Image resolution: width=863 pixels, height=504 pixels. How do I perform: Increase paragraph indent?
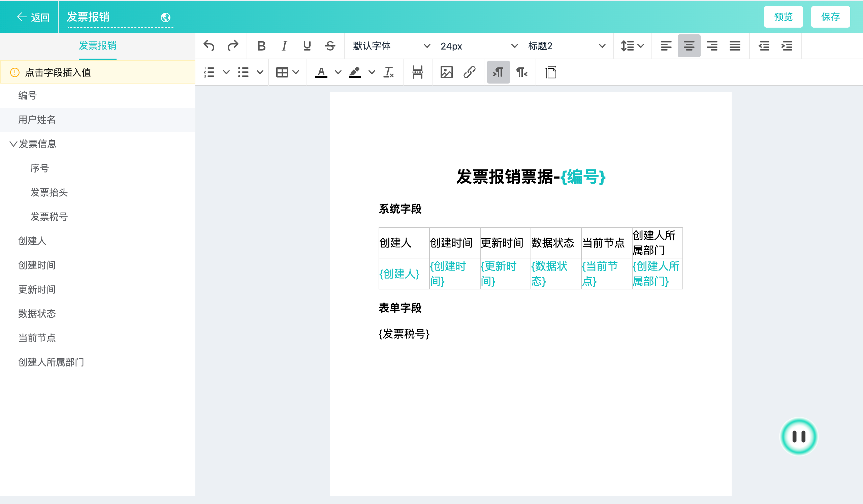pyautogui.click(x=787, y=45)
